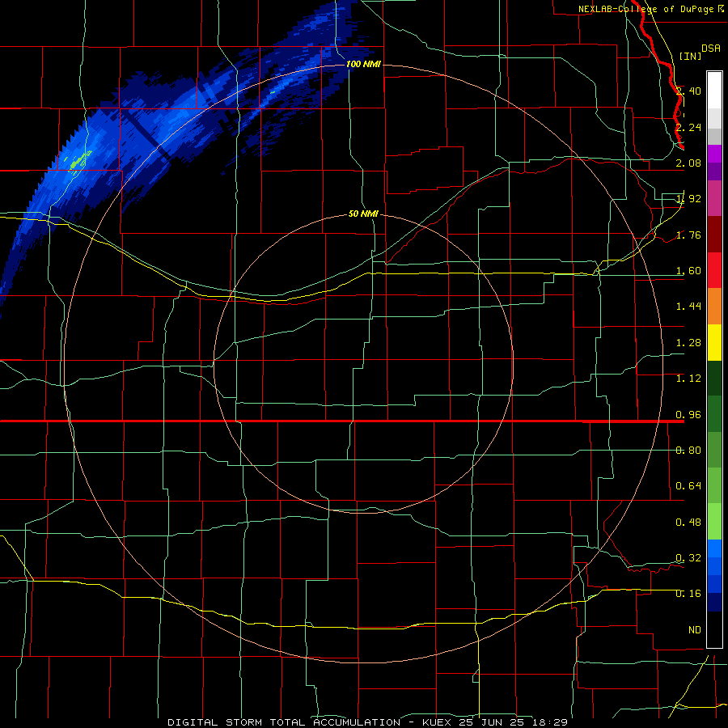728x728 pixels.
Task: Click the 25 JUN 25 date text
Action: [492, 722]
